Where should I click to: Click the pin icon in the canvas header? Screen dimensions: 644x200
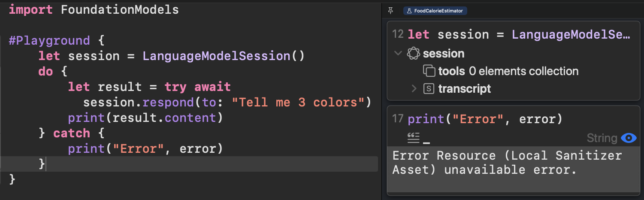pyautogui.click(x=390, y=11)
